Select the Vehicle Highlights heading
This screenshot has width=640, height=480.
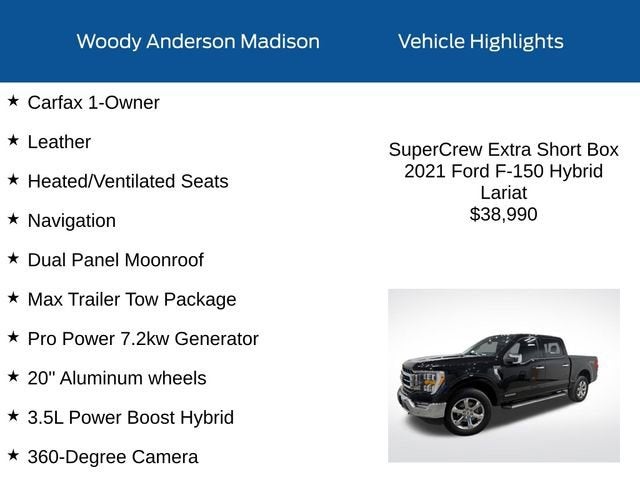[480, 42]
